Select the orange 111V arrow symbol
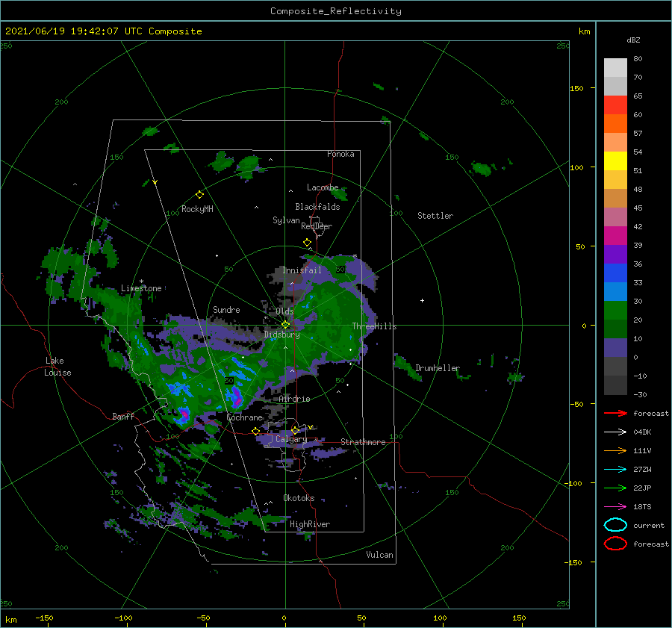 [x=615, y=450]
